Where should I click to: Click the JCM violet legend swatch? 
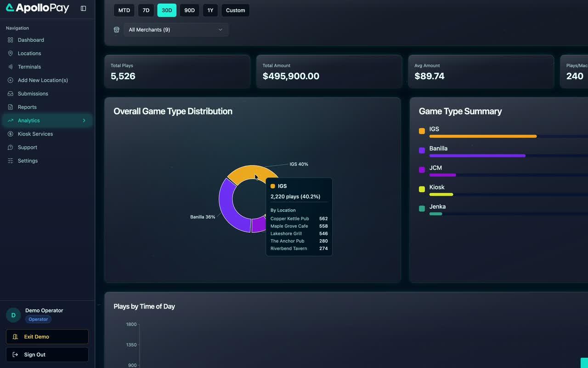(422, 170)
